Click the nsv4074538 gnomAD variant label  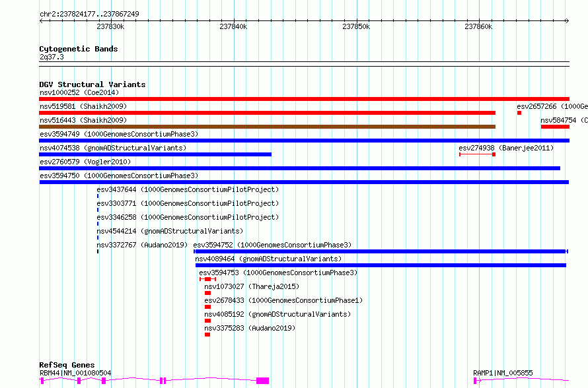click(x=113, y=148)
